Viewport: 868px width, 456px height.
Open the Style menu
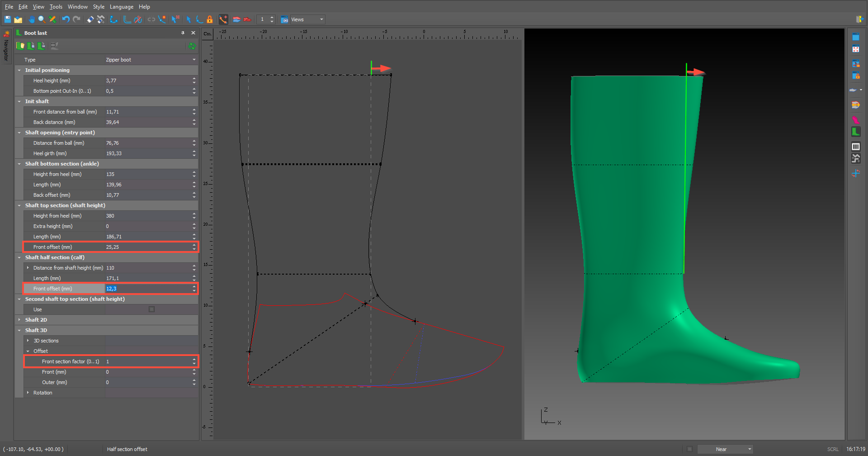pyautogui.click(x=99, y=7)
